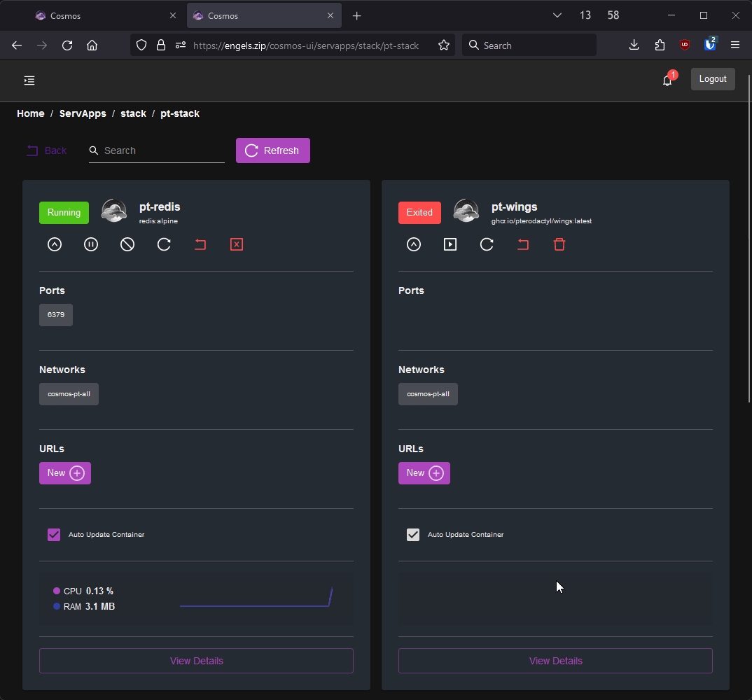View Details of pt-wings
Screen dimensions: 752x700
coord(555,661)
